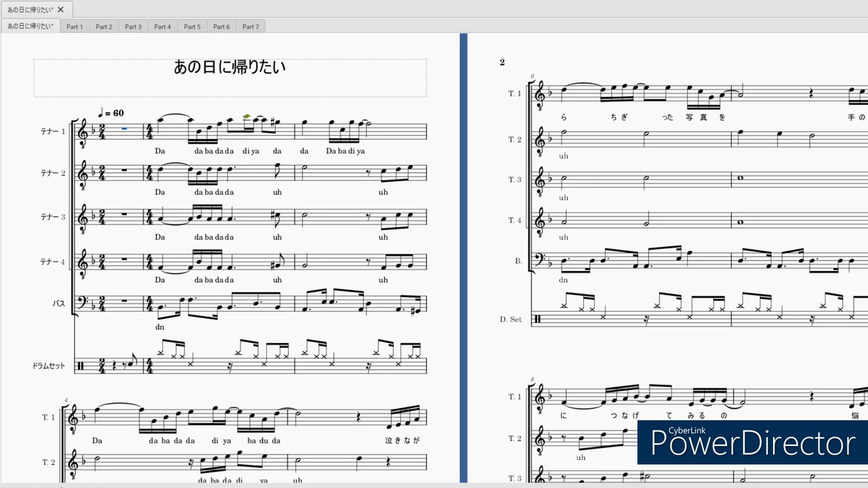Open the Part 7 tab
Viewport: 868px width, 488px height.
251,26
